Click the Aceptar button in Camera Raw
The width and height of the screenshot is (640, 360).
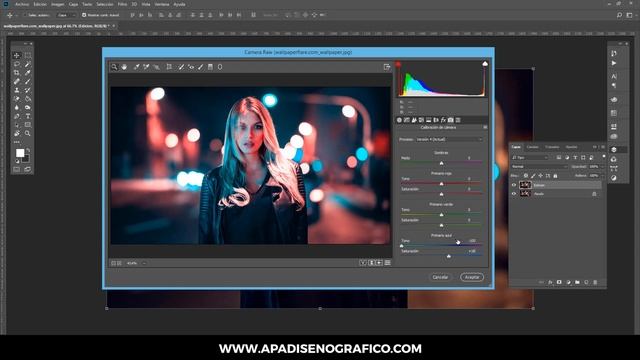click(472, 277)
